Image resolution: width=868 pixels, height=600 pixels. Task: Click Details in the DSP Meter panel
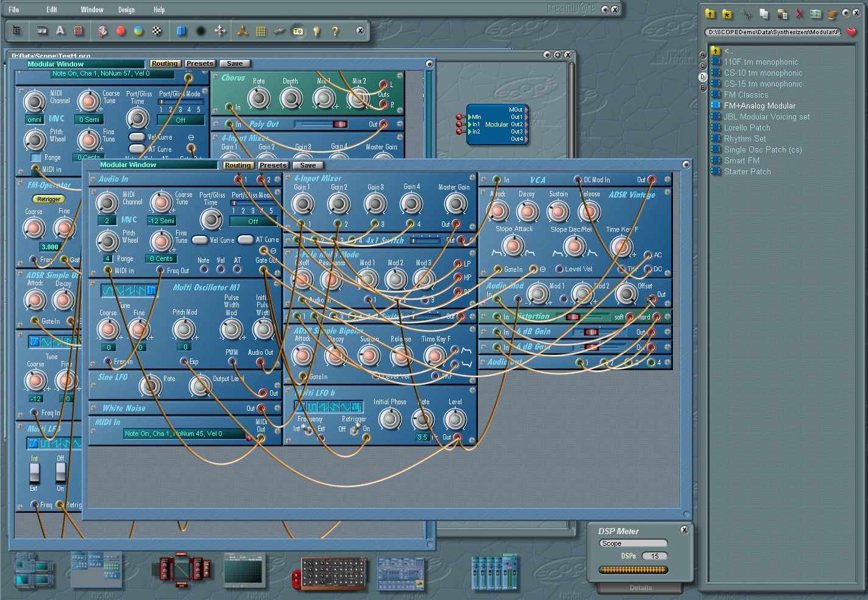tap(641, 588)
